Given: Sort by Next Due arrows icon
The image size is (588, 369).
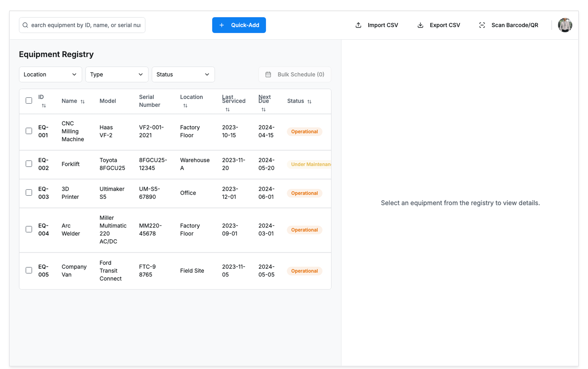Looking at the screenshot, I should tap(263, 110).
